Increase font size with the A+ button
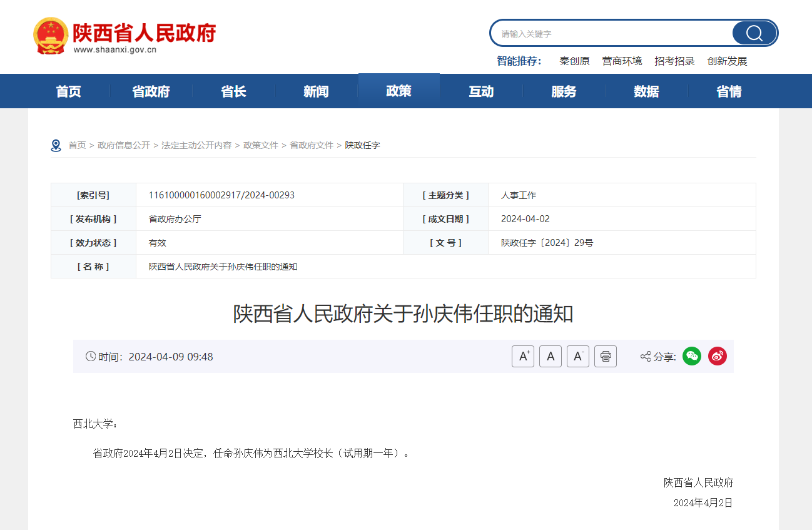 point(523,356)
